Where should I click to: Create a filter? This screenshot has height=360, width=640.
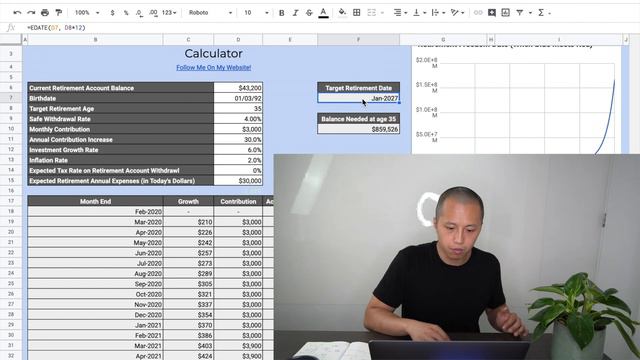tap(520, 13)
